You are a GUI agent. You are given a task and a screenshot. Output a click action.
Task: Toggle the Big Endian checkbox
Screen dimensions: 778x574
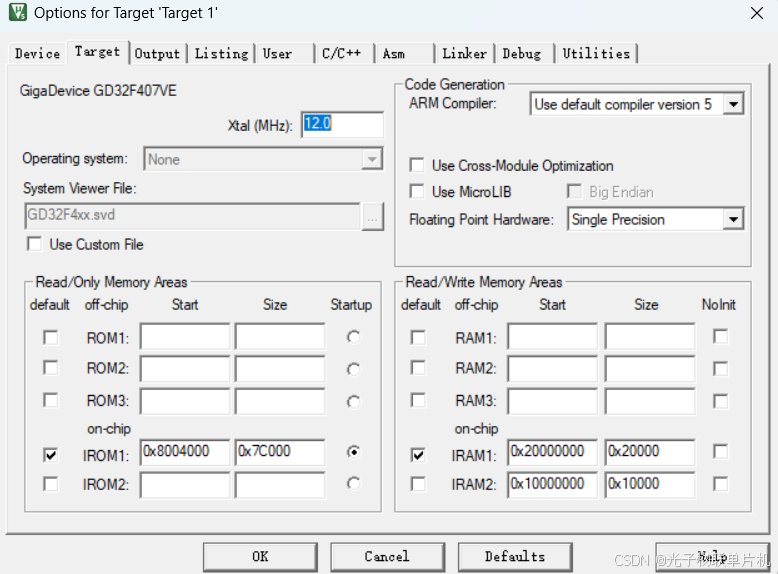tap(575, 191)
